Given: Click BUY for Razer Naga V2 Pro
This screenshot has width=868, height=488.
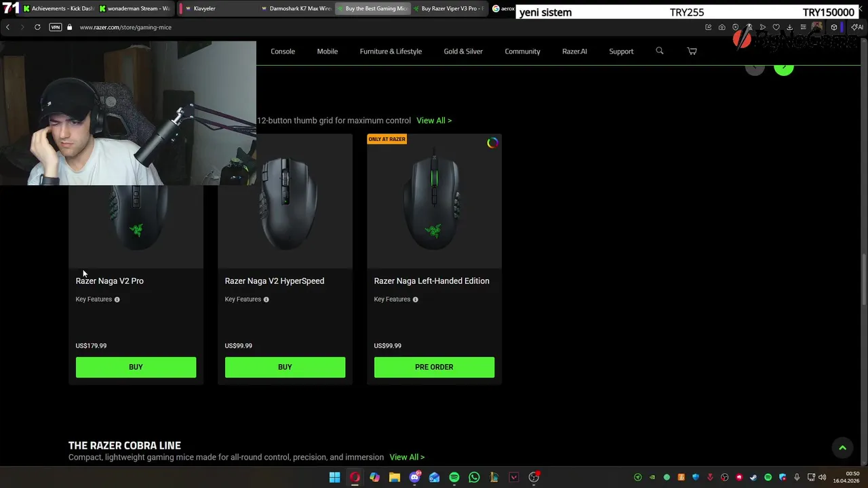Looking at the screenshot, I should pyautogui.click(x=136, y=367).
